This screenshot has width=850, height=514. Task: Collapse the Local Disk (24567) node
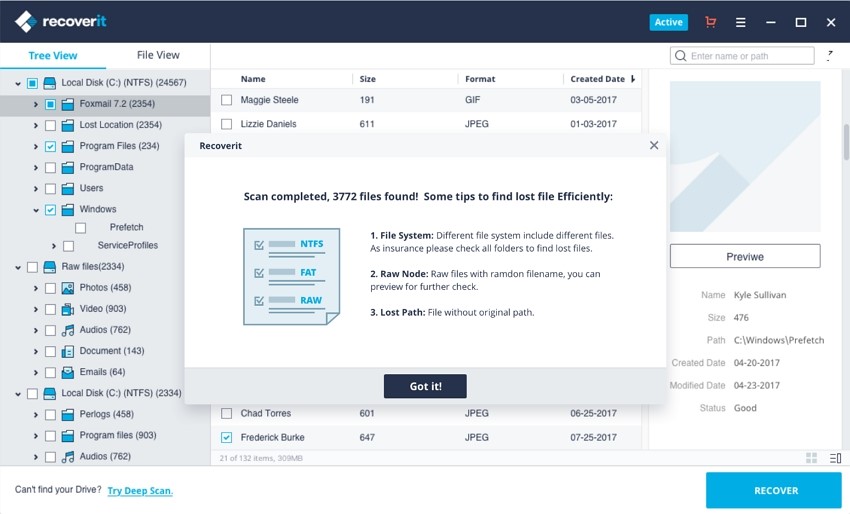click(x=18, y=83)
